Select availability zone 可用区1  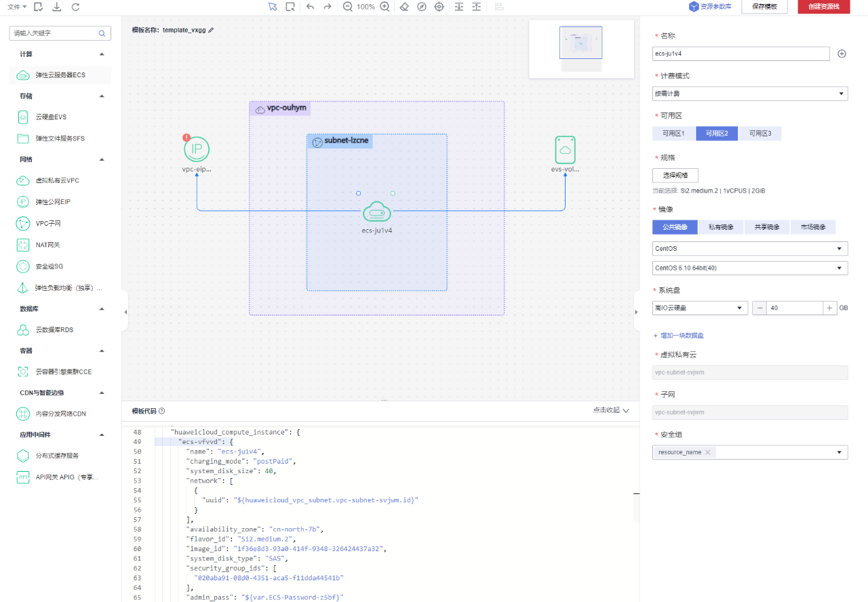[x=673, y=134]
